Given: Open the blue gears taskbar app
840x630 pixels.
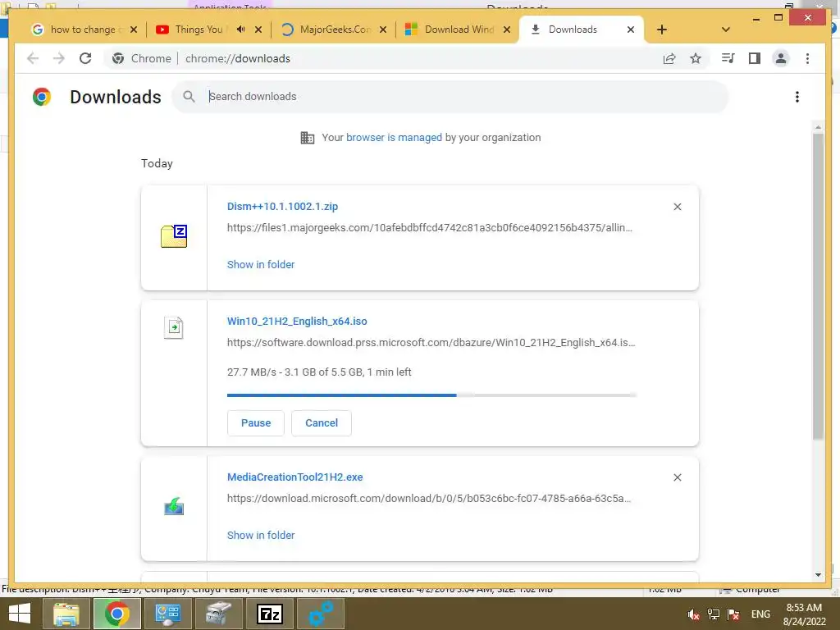Looking at the screenshot, I should 321,614.
